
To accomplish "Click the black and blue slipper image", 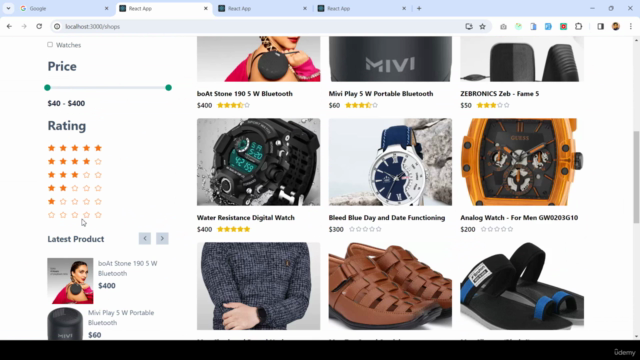I will point(522,286).
